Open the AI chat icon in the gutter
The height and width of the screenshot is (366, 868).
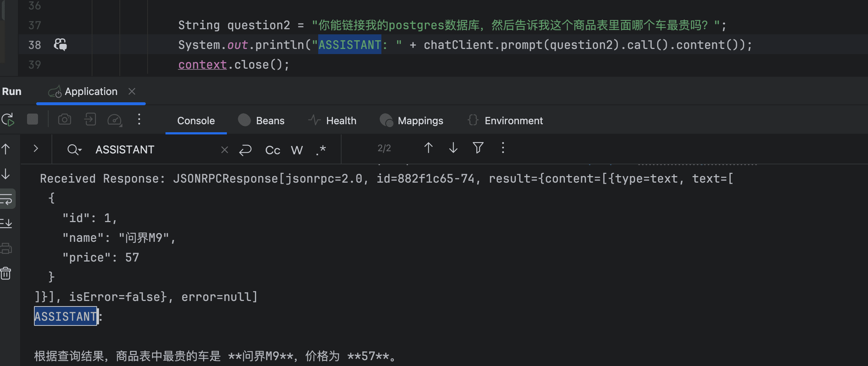click(60, 45)
